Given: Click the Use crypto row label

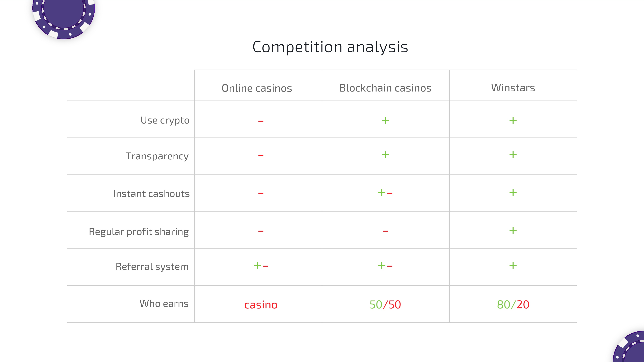Looking at the screenshot, I should tap(165, 120).
